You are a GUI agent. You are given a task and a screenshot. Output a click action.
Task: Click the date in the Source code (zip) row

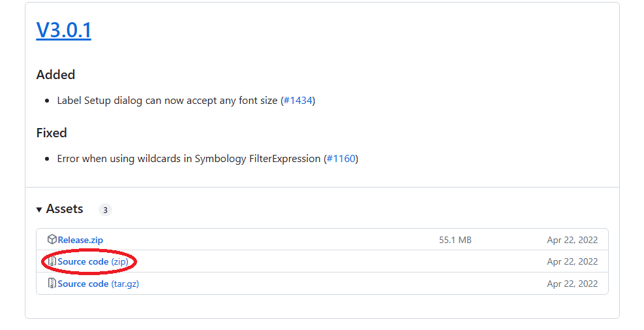click(572, 261)
